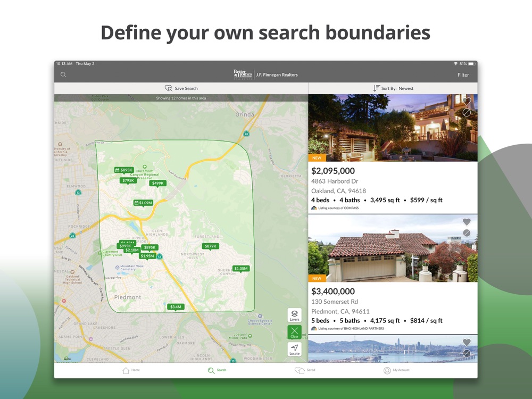Image resolution: width=532 pixels, height=399 pixels.
Task: Click the 130 Somerset Rd address
Action: 335,302
